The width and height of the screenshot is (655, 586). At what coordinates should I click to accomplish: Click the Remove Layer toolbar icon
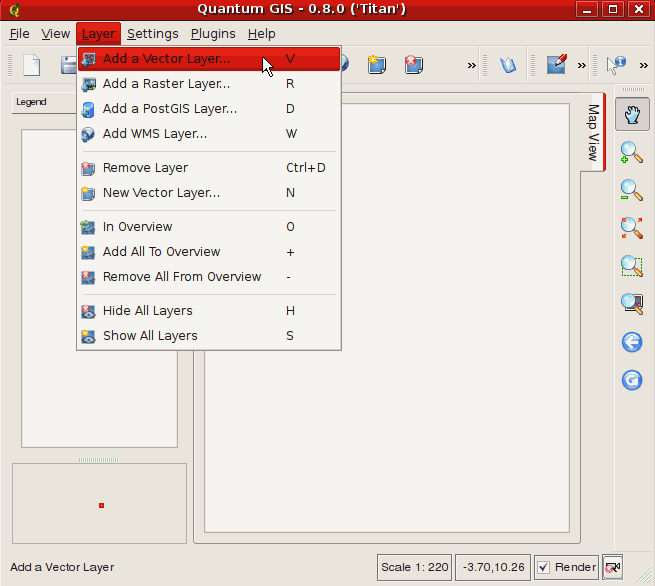tap(414, 65)
